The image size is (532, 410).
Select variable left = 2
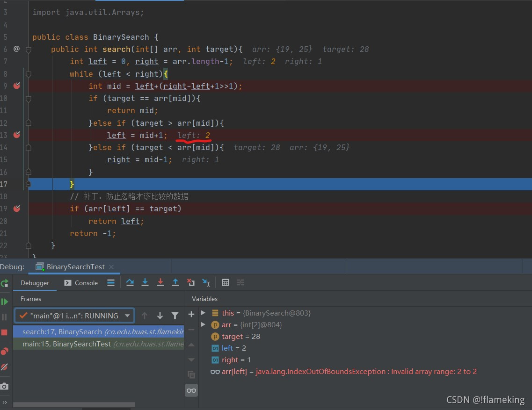tap(233, 348)
